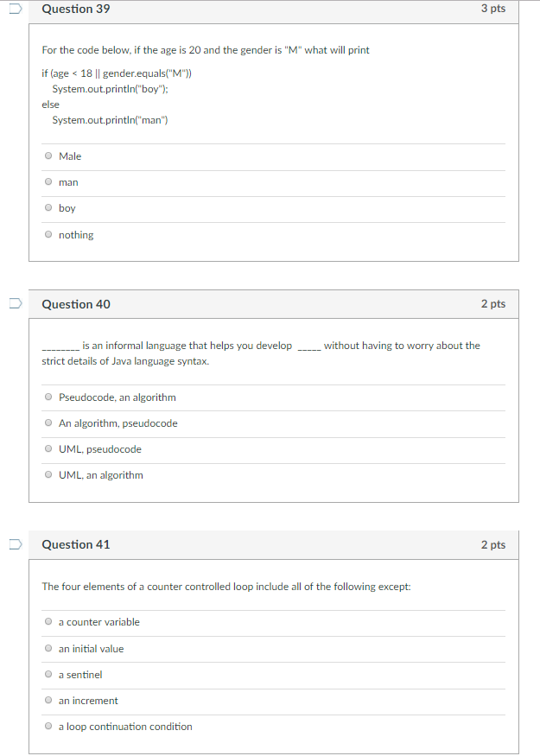Select "a counter variable" in Question 41
This screenshot has height=756, width=540.
point(48,621)
